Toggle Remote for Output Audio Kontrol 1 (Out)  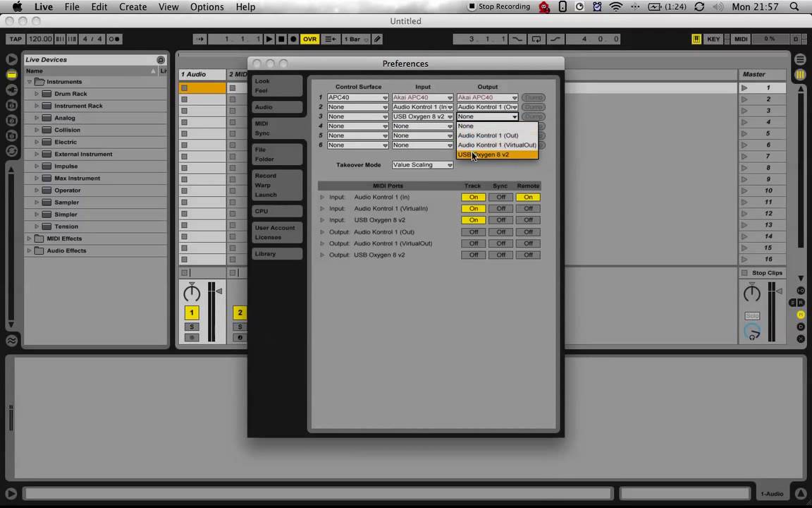coord(528,232)
